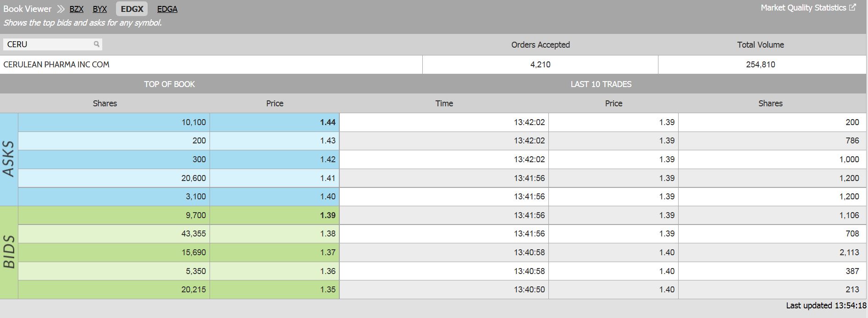Click the Orders Accepted value 4,210
The height and width of the screenshot is (318, 868).
(x=540, y=65)
